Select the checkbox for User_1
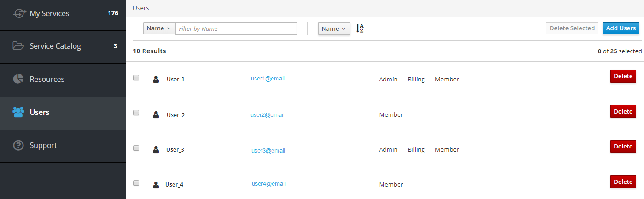644x199 pixels. click(x=136, y=78)
